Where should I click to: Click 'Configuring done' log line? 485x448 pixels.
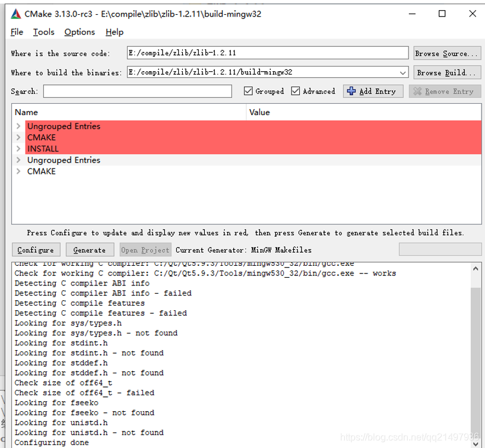[x=52, y=443]
